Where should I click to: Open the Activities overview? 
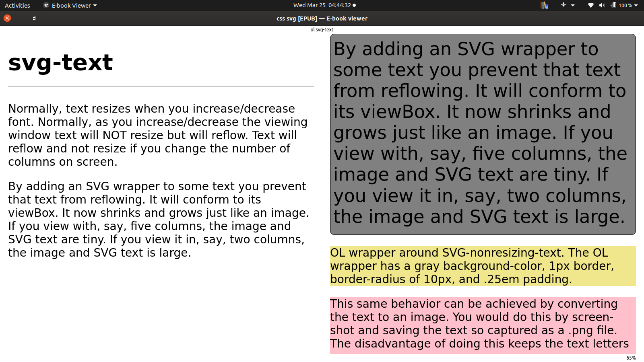click(x=17, y=5)
